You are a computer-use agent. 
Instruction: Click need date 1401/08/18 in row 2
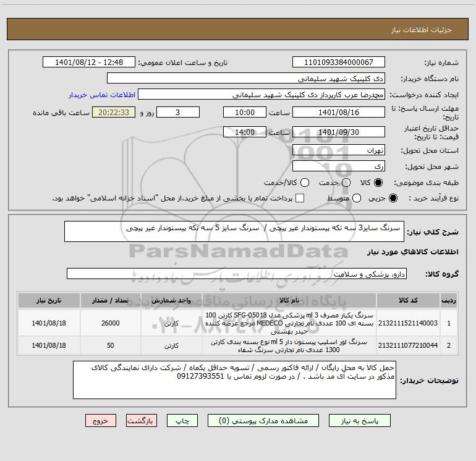49,345
